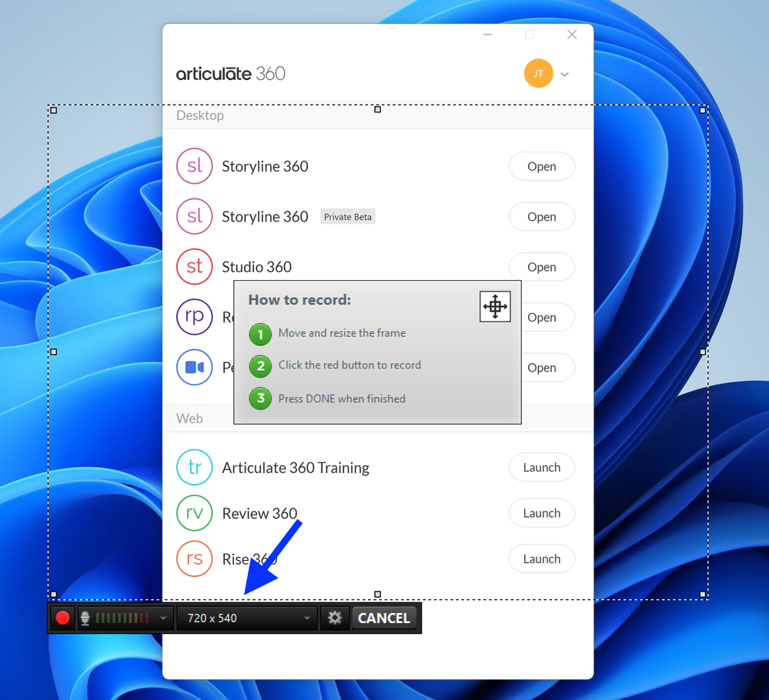Click 'Click the red button to record' text
The width and height of the screenshot is (769, 700).
pos(349,365)
